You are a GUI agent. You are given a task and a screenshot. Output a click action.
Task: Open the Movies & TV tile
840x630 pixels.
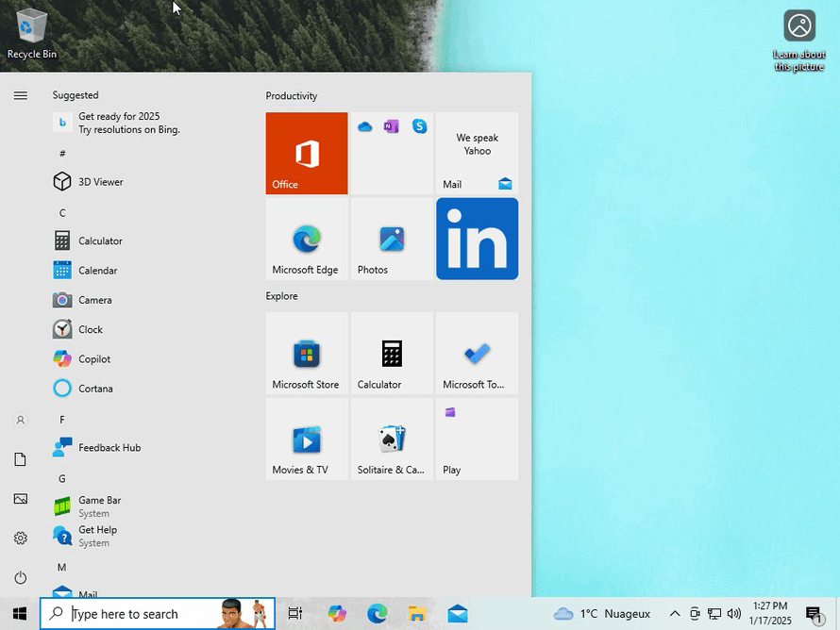pos(307,439)
